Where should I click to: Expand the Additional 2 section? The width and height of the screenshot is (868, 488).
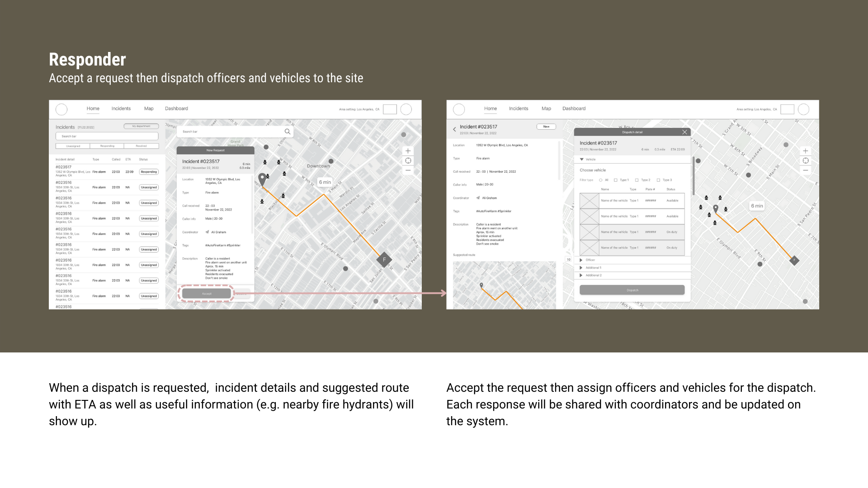(581, 275)
